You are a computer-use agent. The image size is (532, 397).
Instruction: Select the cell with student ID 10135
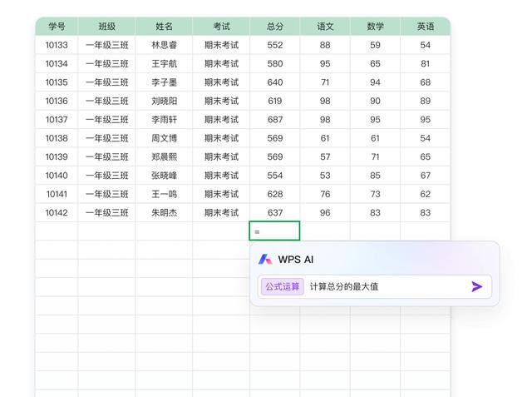point(57,82)
